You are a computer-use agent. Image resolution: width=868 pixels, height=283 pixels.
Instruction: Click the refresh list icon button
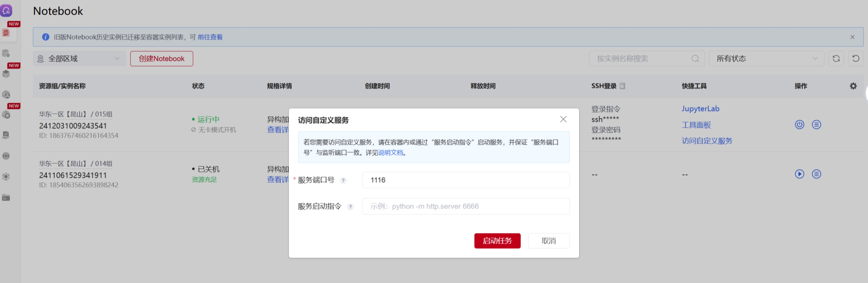click(x=836, y=59)
